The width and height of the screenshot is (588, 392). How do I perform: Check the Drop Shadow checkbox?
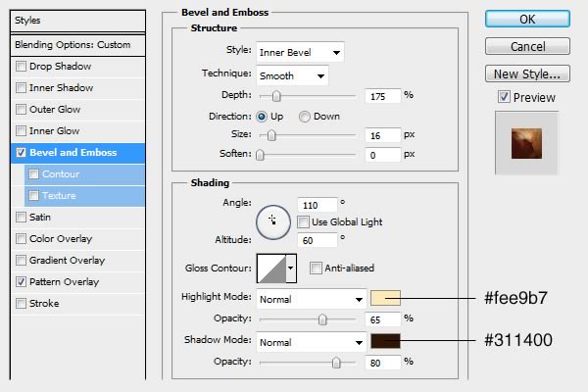pyautogui.click(x=21, y=67)
